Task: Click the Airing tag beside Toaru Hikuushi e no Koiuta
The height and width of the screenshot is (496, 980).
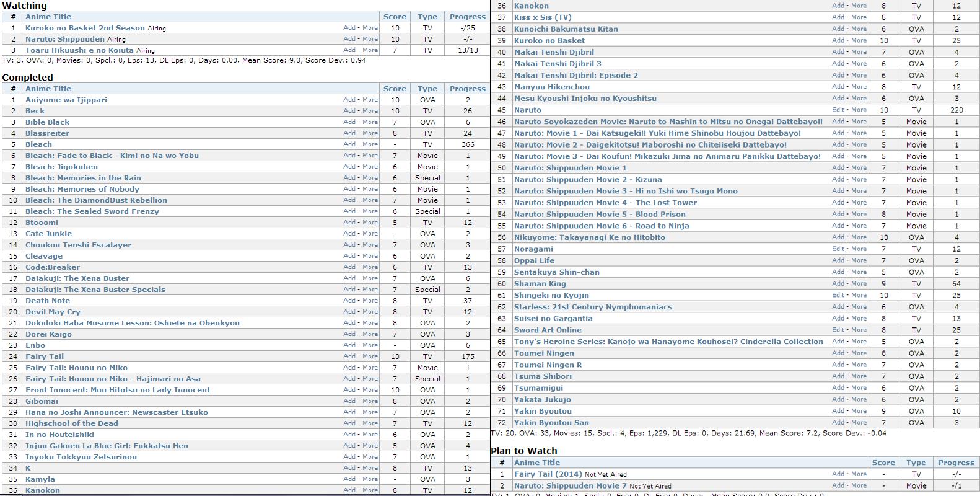Action: coord(146,51)
